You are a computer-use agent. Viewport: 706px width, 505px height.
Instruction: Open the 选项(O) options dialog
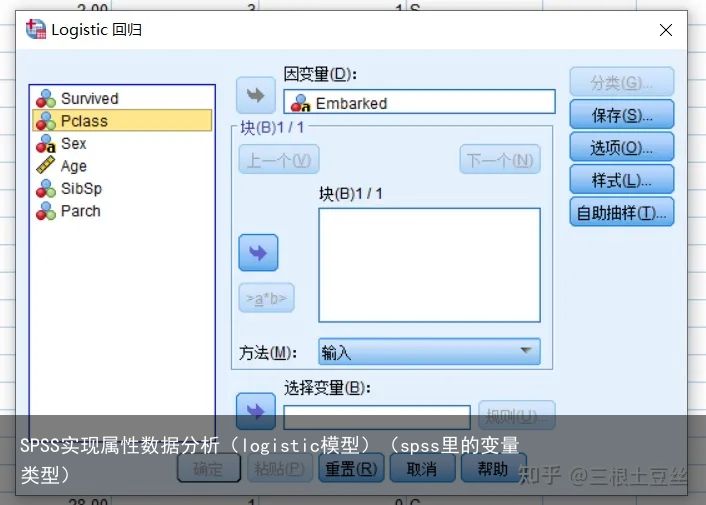tap(622, 147)
